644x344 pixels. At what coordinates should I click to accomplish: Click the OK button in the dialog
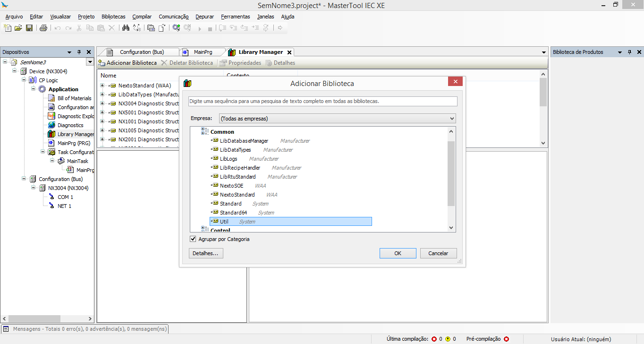398,253
